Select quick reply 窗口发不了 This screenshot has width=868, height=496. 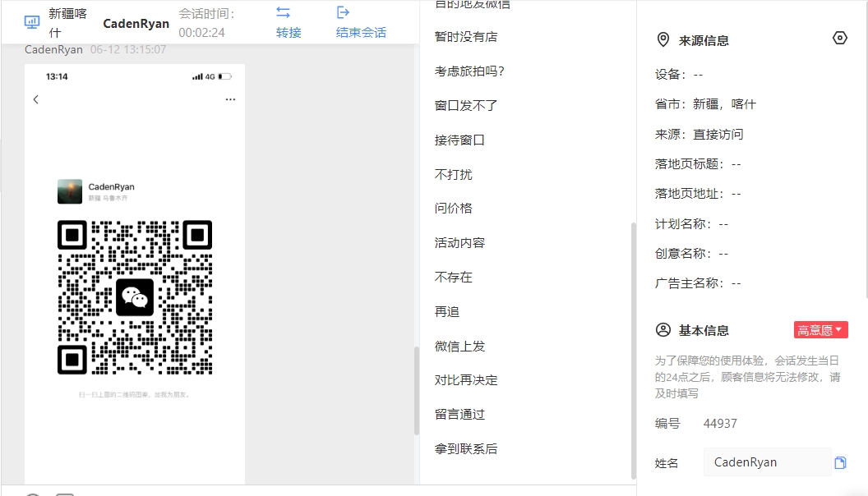pos(466,106)
